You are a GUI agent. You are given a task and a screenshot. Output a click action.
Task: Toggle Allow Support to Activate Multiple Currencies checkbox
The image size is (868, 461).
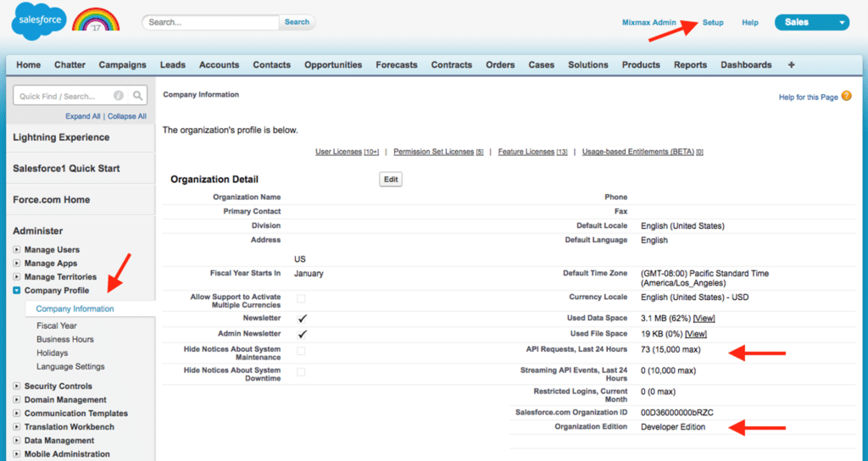click(301, 299)
